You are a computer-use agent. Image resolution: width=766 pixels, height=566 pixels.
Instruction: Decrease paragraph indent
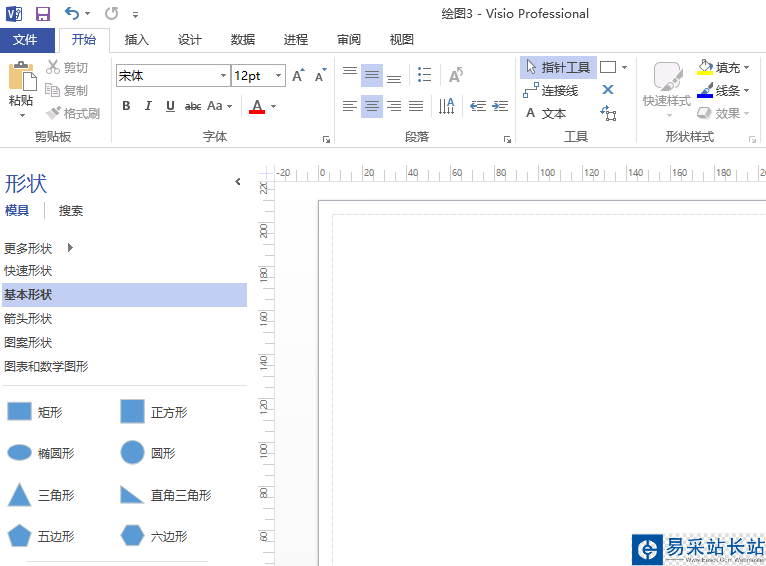pos(478,106)
